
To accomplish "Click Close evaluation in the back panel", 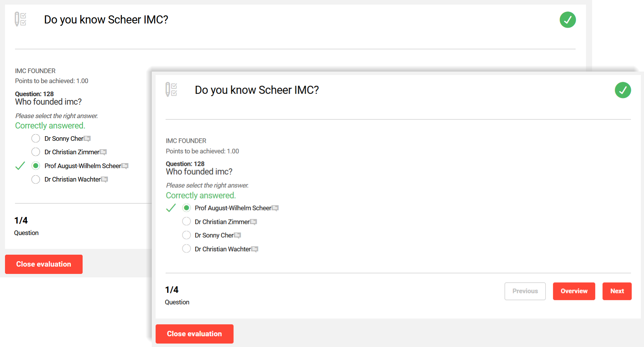I will point(44,264).
